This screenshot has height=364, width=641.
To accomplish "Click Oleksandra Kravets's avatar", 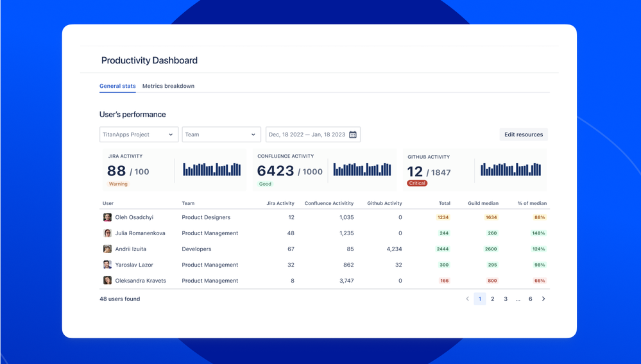I will [107, 281].
